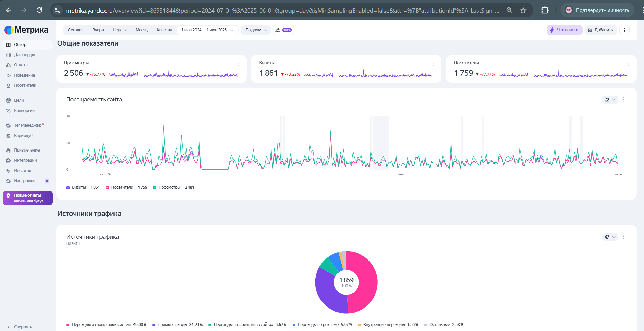Toggle the Просмотры series checkbox in the legend
The height and width of the screenshot is (331, 644).
(x=155, y=187)
